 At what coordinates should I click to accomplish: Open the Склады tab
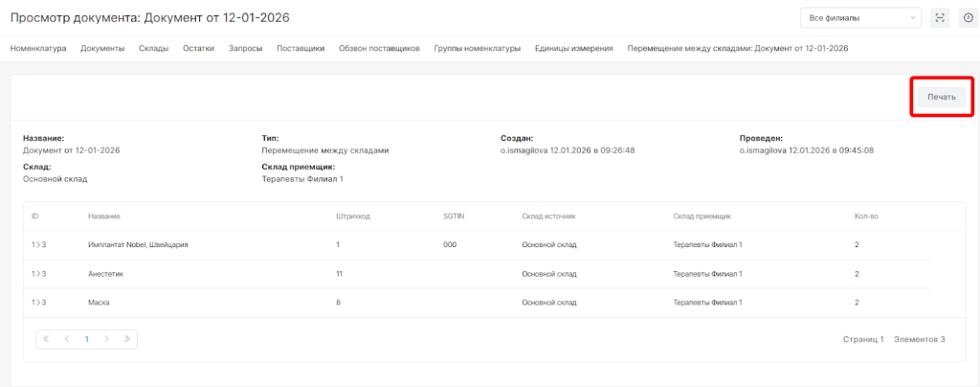(153, 48)
